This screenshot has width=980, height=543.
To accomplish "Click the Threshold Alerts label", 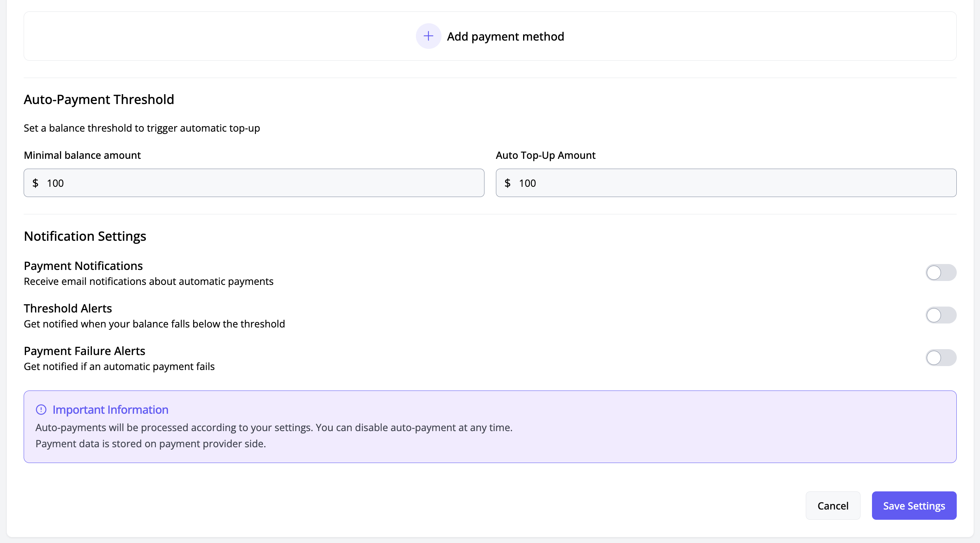I will point(68,309).
